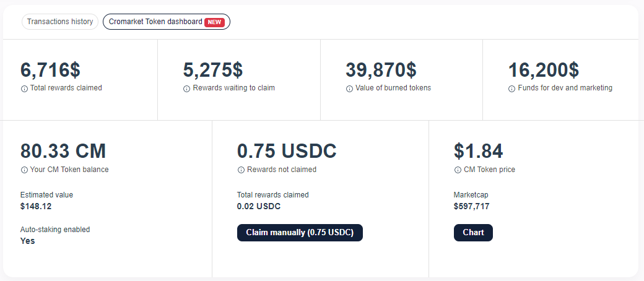
Task: Click info icon next to Value of burned tokens
Action: pyautogui.click(x=349, y=89)
